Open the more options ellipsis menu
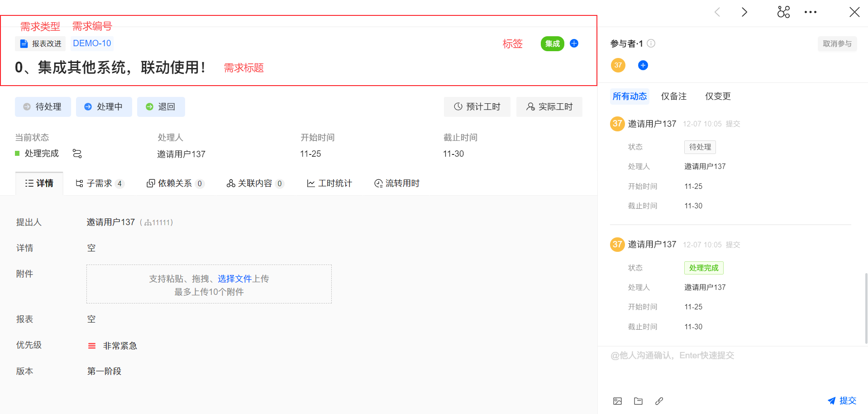Screen dimensions: 868x414 click(810, 12)
